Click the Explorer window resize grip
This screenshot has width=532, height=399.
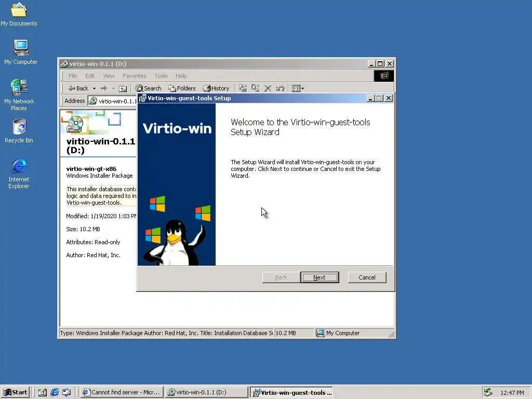click(x=392, y=334)
